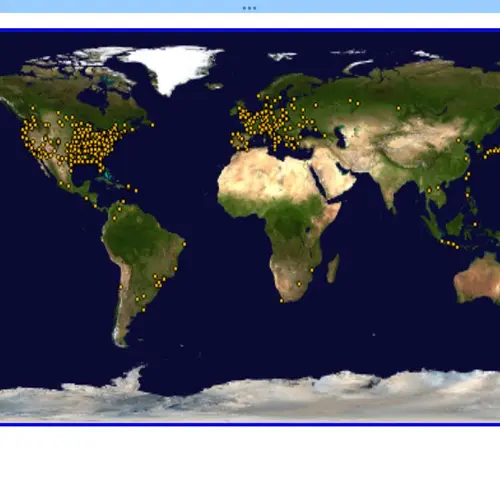Click on Madagascar island
Screen dimensions: 500x500
click(333, 268)
